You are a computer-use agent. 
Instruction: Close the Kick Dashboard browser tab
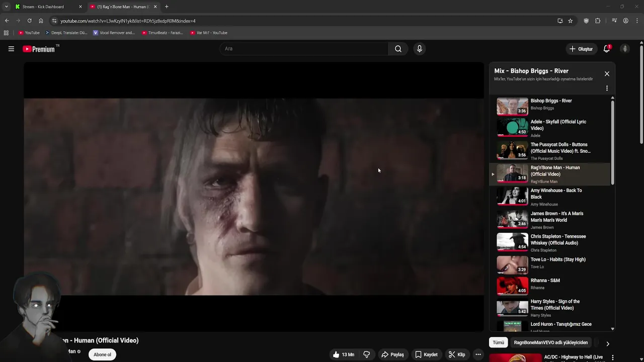[x=80, y=7]
